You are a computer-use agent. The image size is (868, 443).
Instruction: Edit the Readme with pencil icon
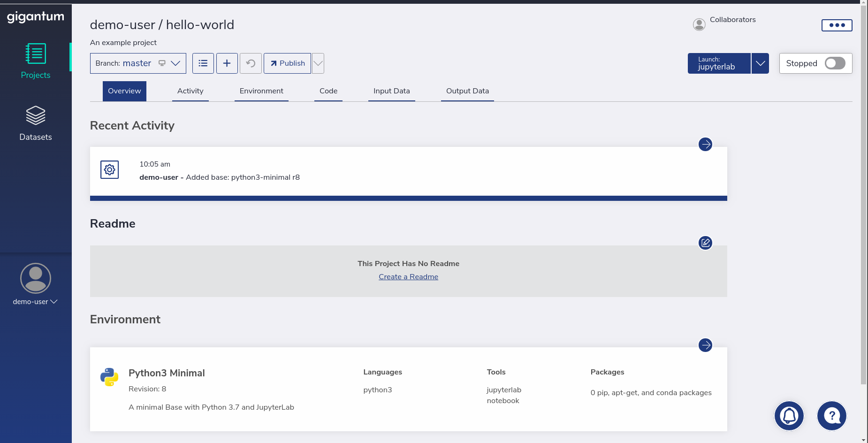click(705, 243)
